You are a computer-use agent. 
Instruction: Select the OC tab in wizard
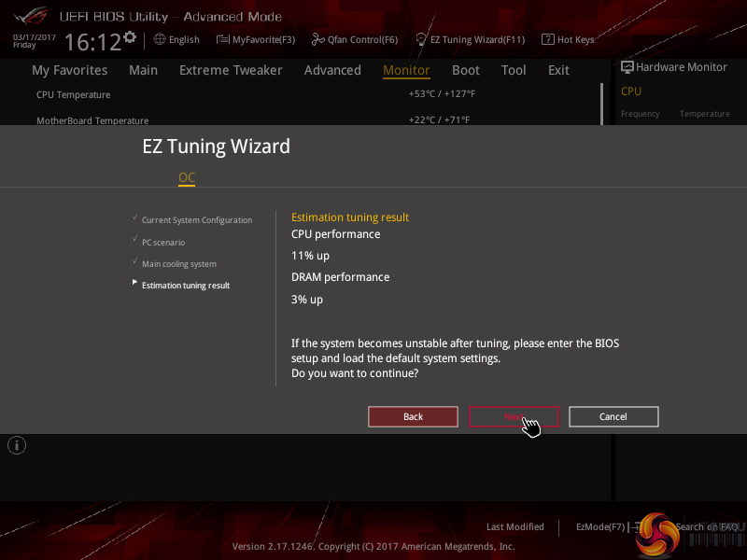coord(187,177)
